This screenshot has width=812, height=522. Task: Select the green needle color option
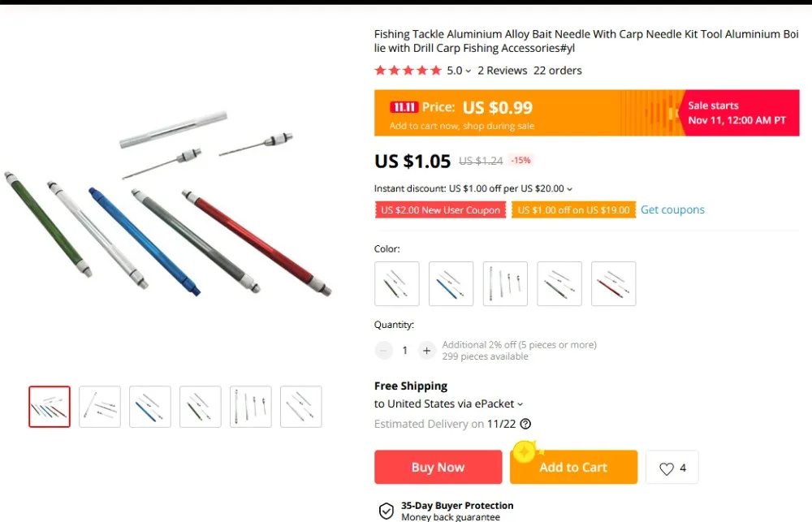[x=397, y=284]
